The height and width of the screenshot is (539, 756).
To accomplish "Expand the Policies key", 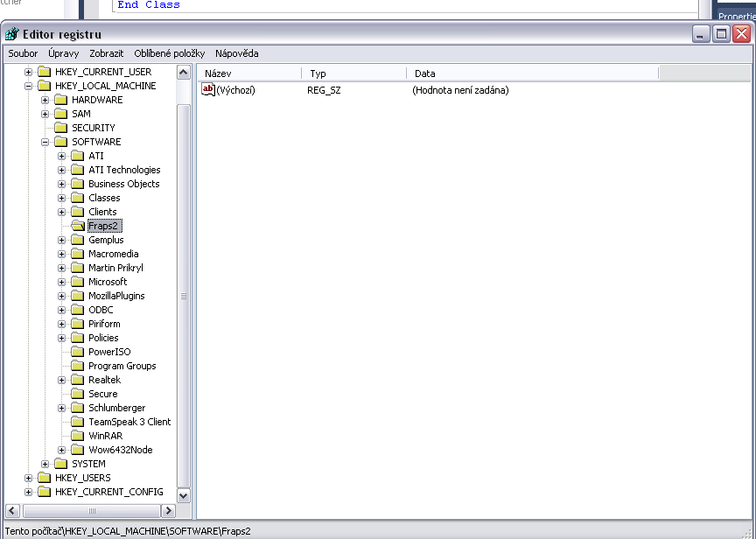I will click(x=62, y=339).
